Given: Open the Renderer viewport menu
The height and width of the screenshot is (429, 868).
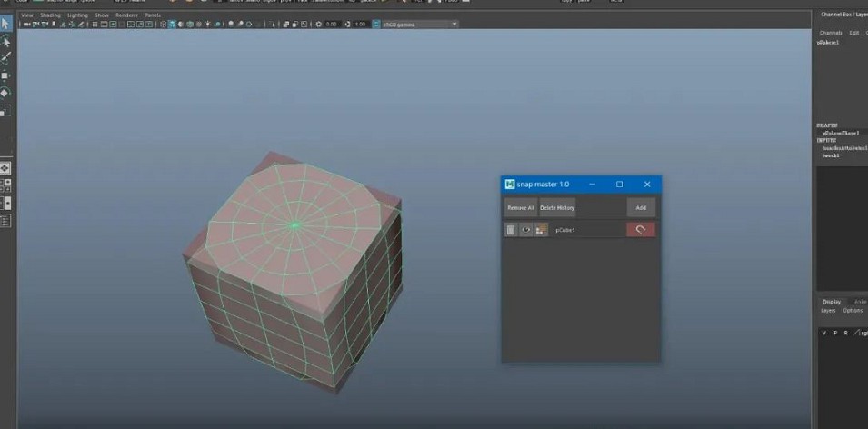Looking at the screenshot, I should (x=126, y=15).
